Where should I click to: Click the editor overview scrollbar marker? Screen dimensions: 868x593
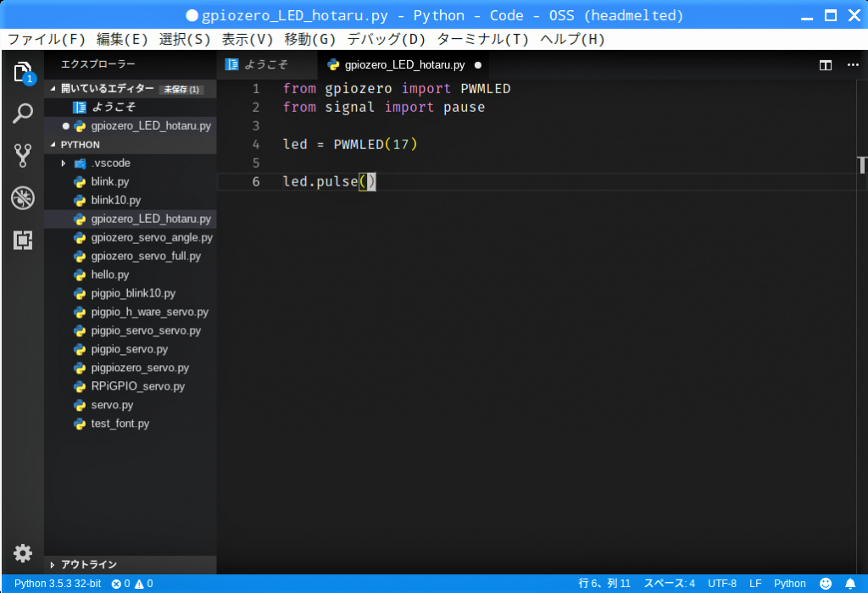coord(863,164)
